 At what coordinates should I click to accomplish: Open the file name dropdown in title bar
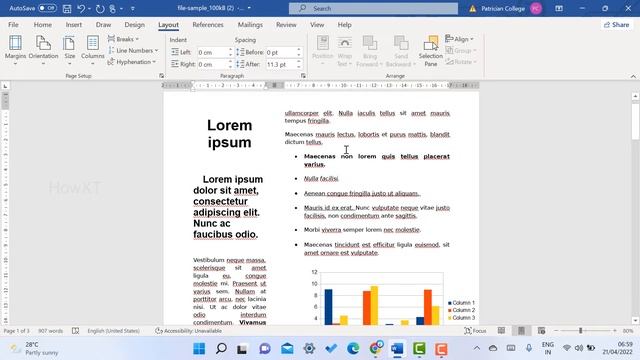[x=249, y=8]
